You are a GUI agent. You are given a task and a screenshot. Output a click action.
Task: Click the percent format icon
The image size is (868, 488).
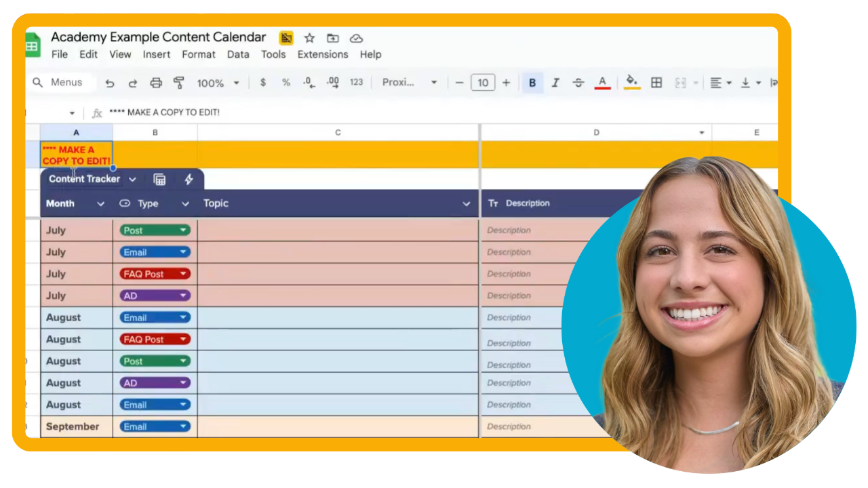point(286,82)
